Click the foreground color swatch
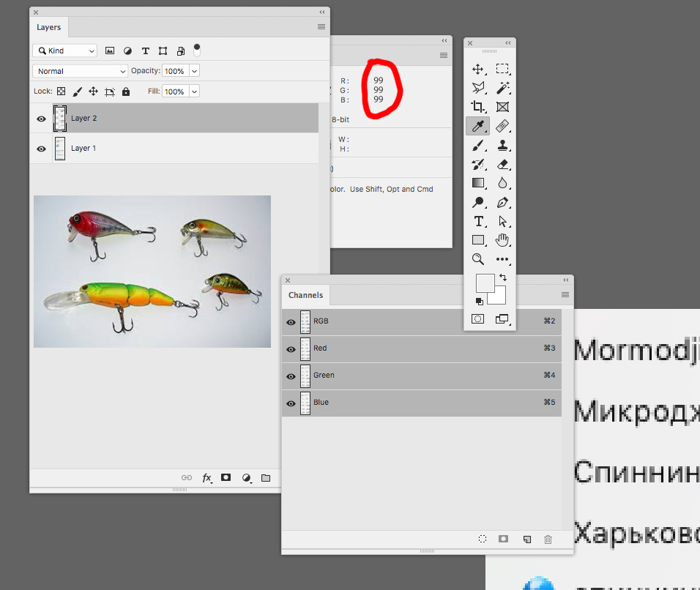The width and height of the screenshot is (700, 590). (485, 283)
